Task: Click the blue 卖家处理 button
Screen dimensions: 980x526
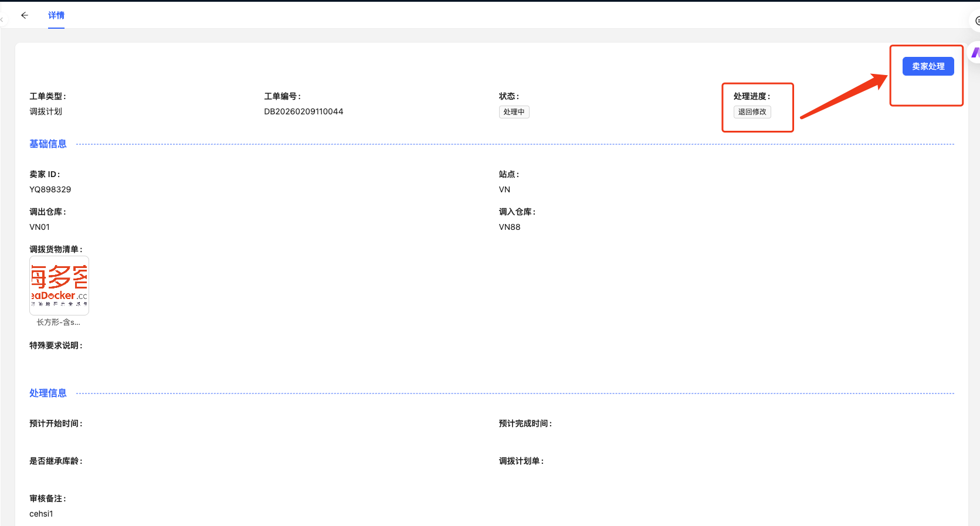Action: (928, 66)
